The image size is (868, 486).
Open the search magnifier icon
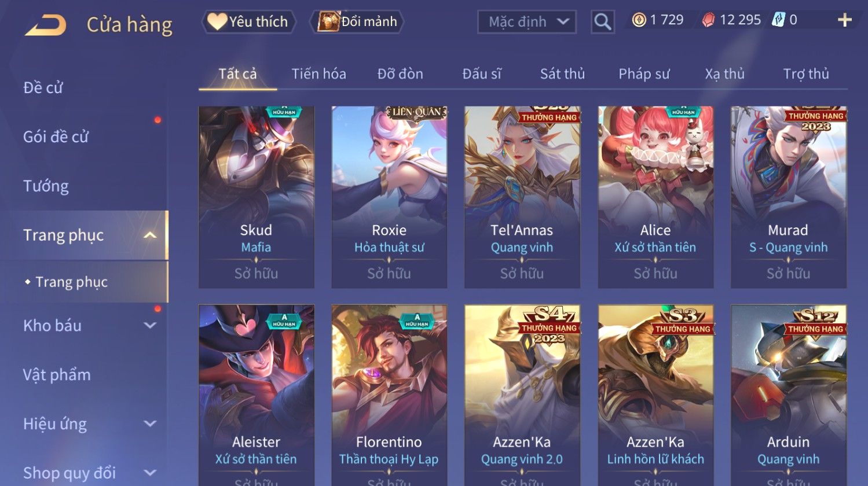coord(603,22)
